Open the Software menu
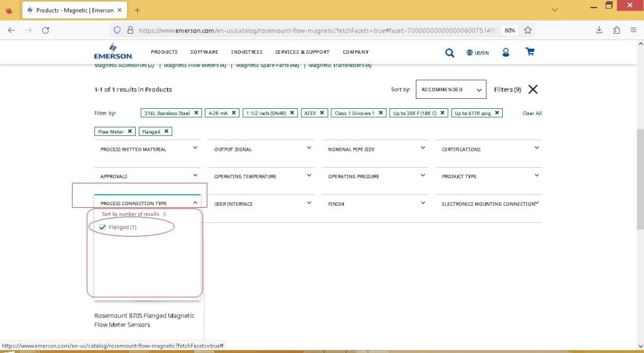The width and height of the screenshot is (644, 353). tap(204, 52)
